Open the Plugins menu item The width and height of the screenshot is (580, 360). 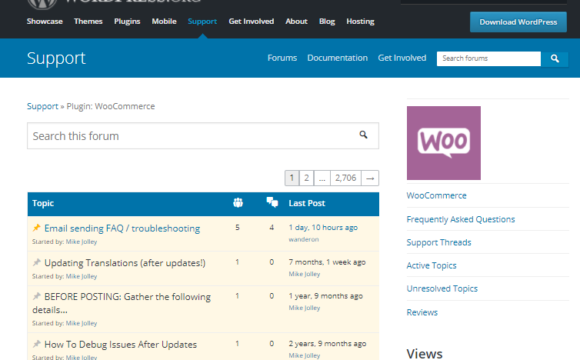pyautogui.click(x=127, y=21)
